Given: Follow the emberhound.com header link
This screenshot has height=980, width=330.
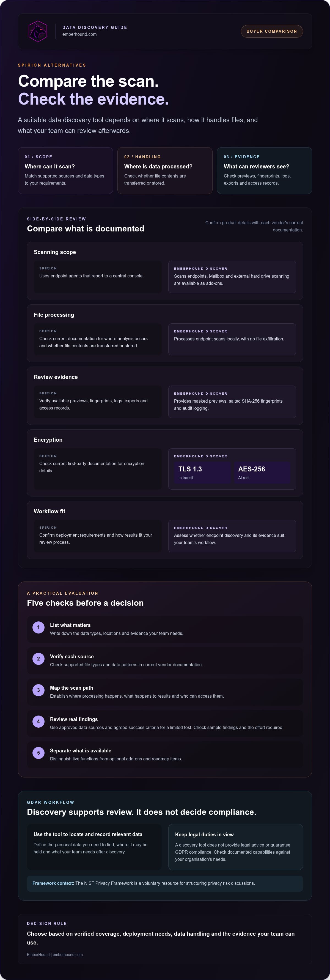Looking at the screenshot, I should click(79, 34).
